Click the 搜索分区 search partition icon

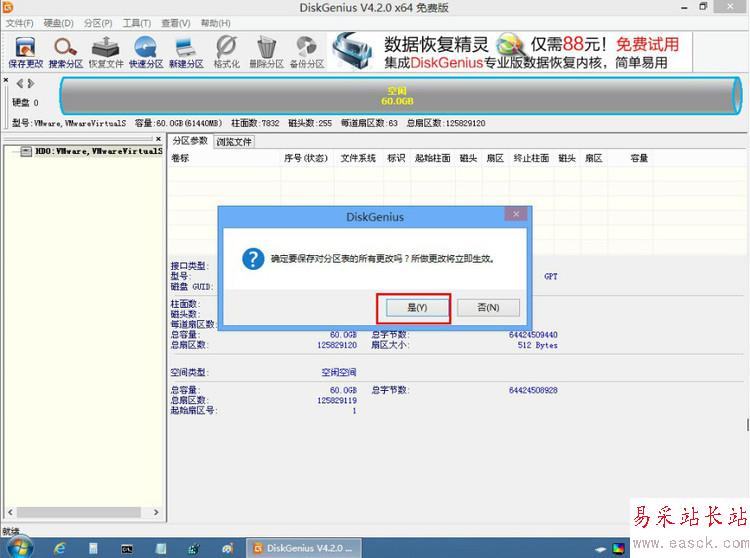tap(66, 52)
